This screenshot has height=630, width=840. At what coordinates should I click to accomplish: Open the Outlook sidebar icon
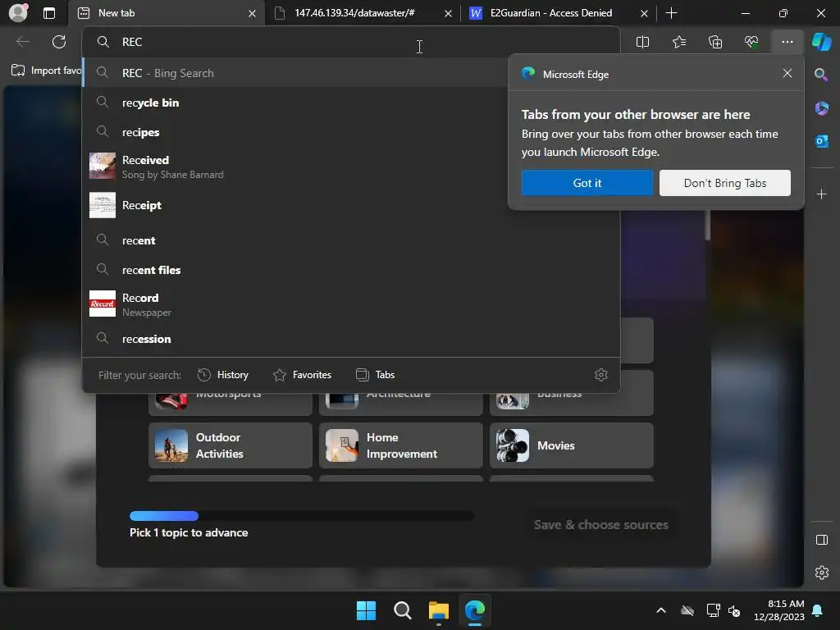click(821, 141)
